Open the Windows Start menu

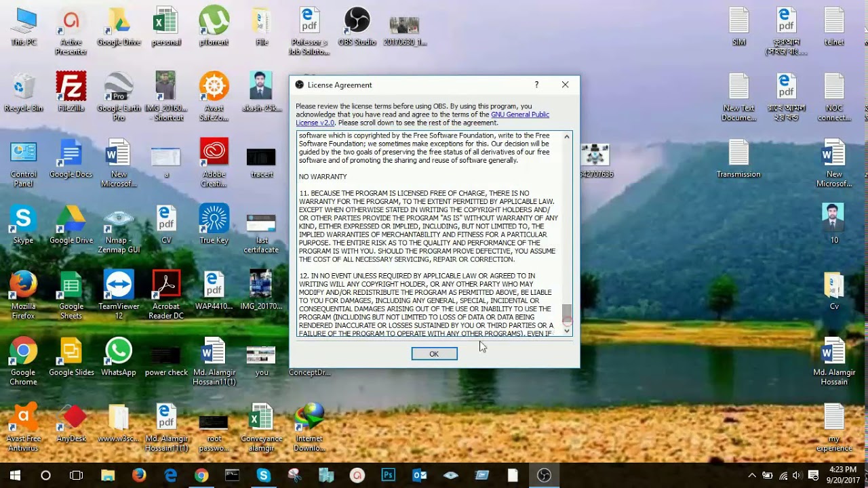tap(15, 475)
